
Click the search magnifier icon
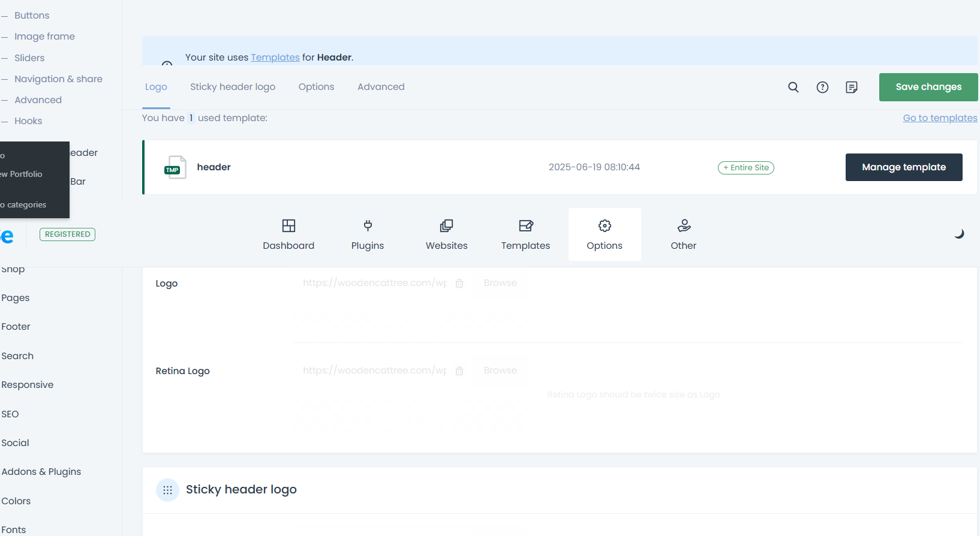(x=793, y=88)
